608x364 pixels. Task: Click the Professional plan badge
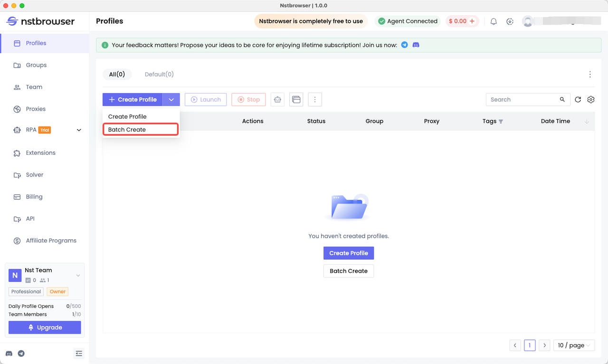tap(26, 292)
